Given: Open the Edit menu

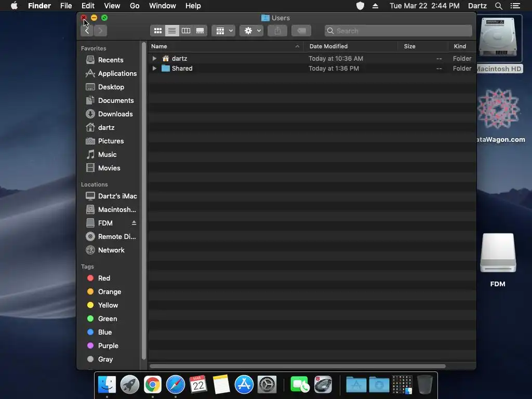Looking at the screenshot, I should tap(88, 6).
